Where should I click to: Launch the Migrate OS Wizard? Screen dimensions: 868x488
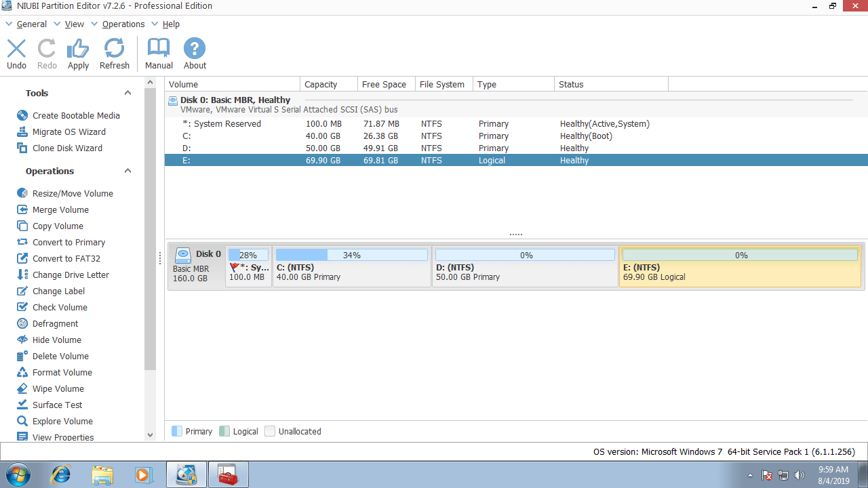pyautogui.click(x=68, y=131)
